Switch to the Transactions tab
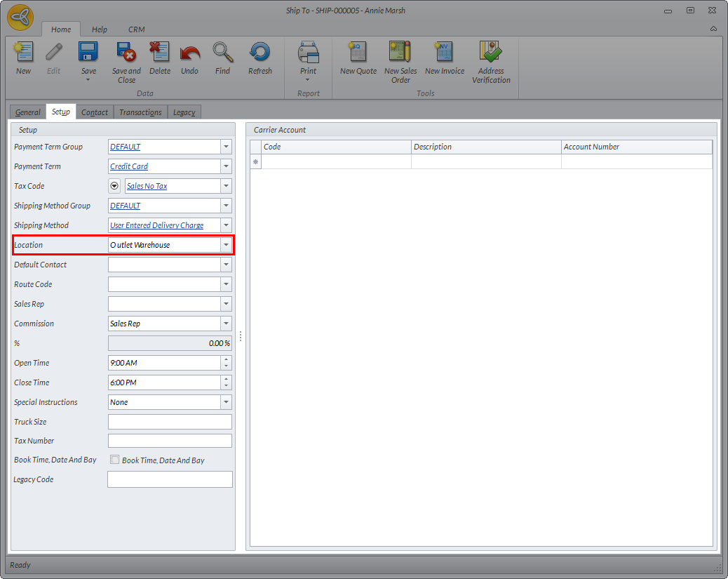The width and height of the screenshot is (728, 579). pos(140,112)
